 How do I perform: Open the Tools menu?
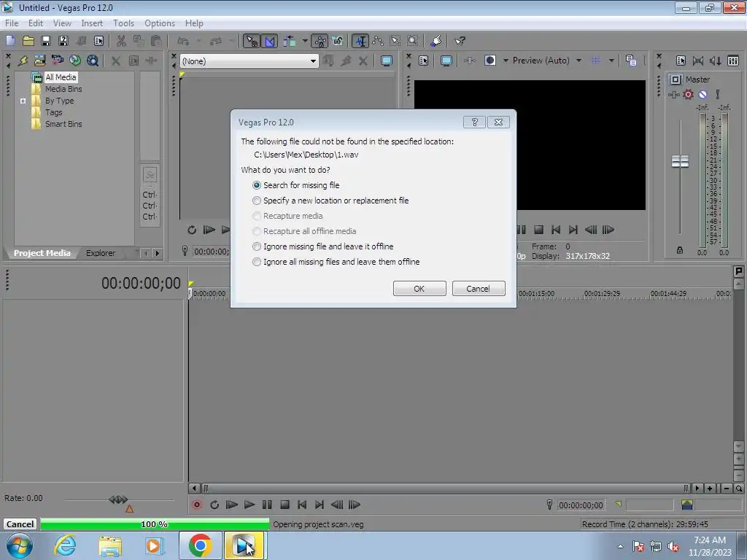(x=123, y=23)
